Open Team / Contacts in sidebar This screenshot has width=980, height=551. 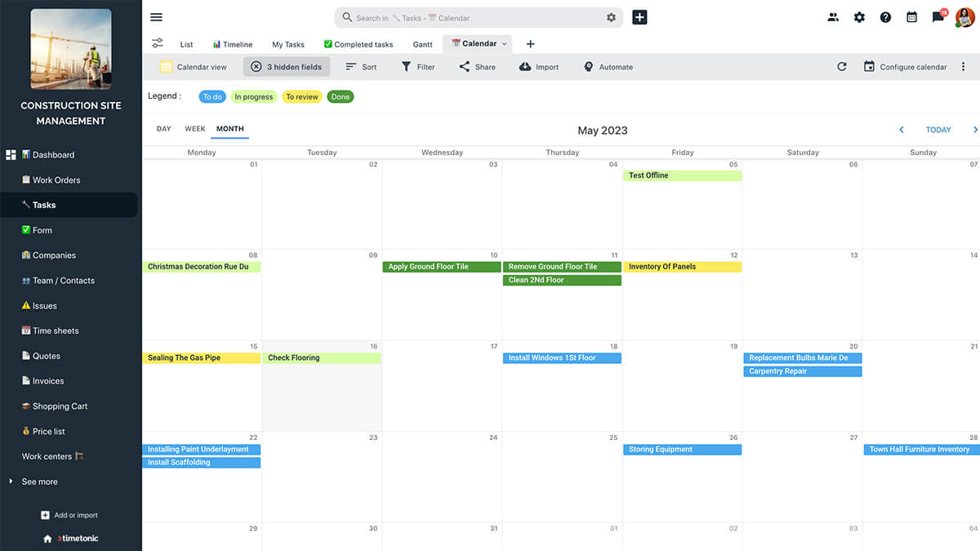(58, 281)
